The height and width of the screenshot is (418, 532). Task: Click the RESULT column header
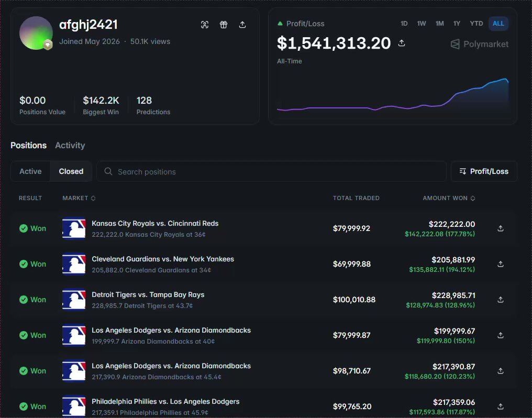(x=30, y=198)
